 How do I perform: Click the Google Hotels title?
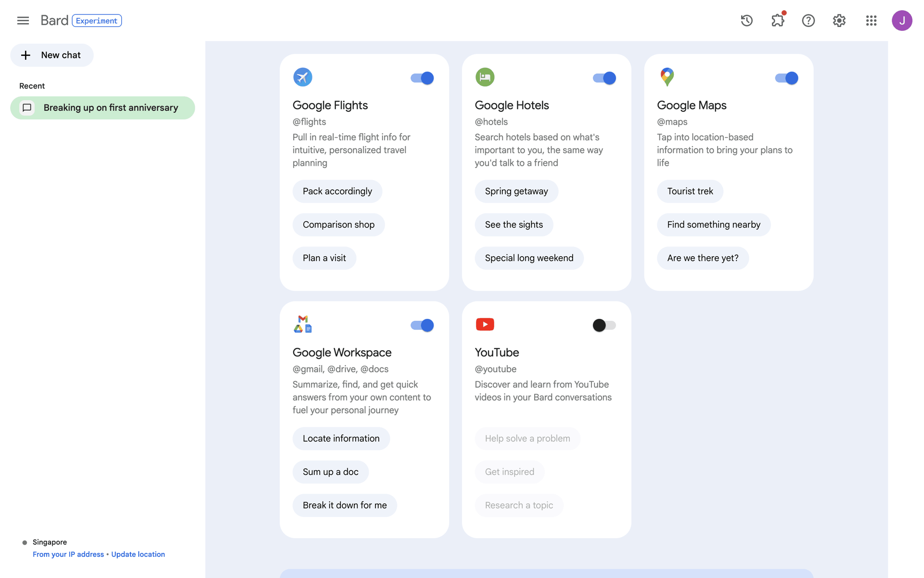tap(512, 105)
